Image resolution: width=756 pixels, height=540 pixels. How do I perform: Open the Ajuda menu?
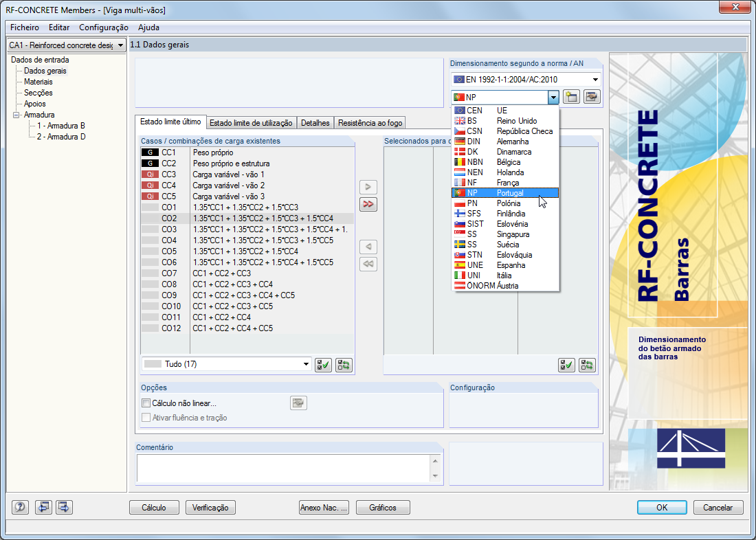click(148, 27)
